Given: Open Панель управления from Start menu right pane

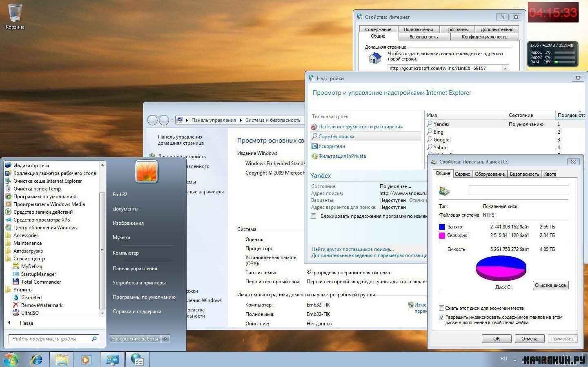Looking at the screenshot, I should click(x=135, y=269).
